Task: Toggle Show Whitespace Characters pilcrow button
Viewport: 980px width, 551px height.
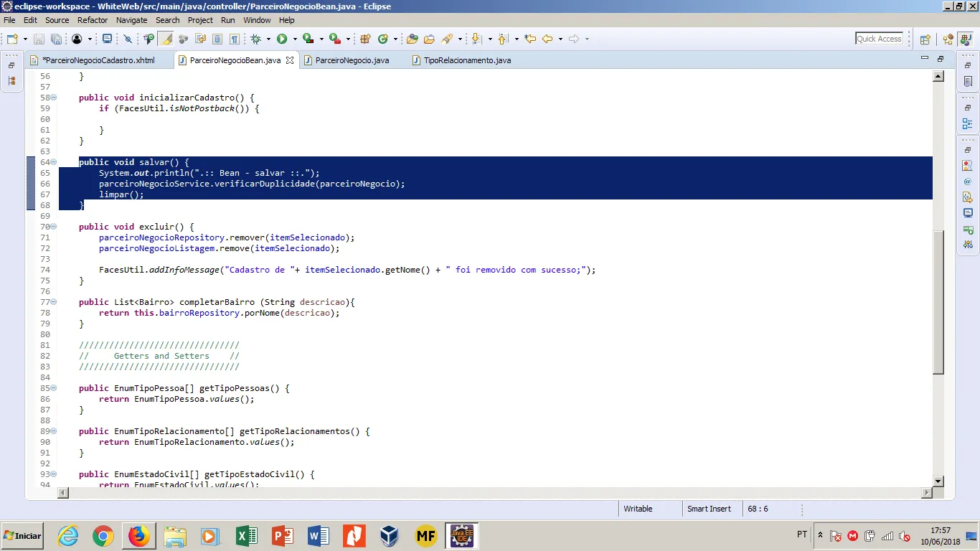Action: [234, 39]
